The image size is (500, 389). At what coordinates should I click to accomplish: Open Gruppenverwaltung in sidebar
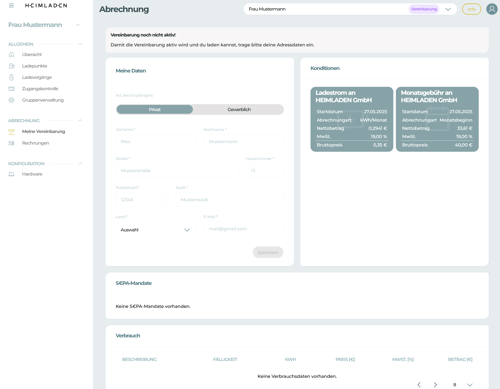43,100
